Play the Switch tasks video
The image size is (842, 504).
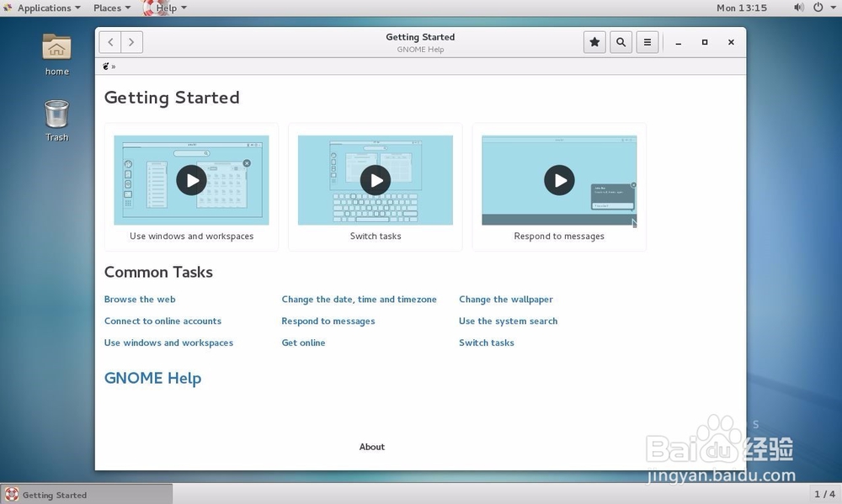tap(376, 180)
